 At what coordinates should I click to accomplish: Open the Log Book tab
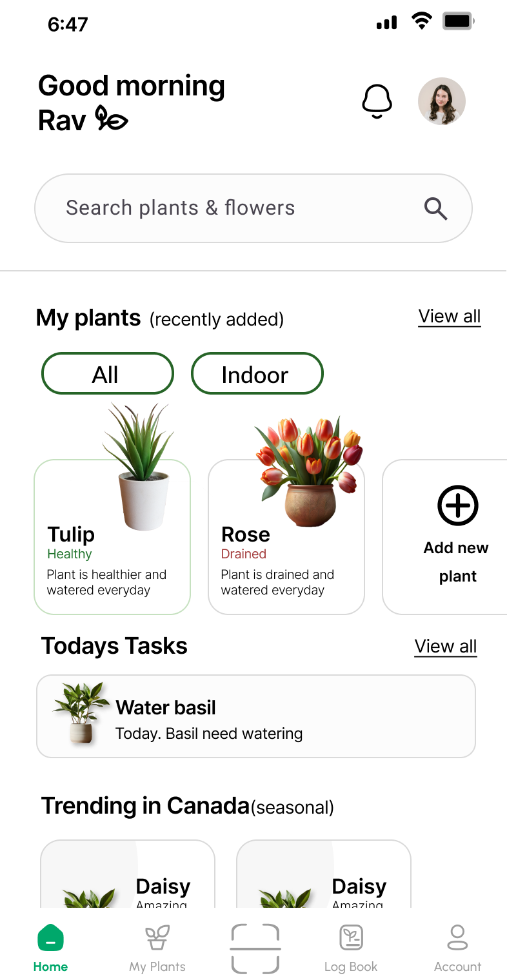[x=351, y=949]
